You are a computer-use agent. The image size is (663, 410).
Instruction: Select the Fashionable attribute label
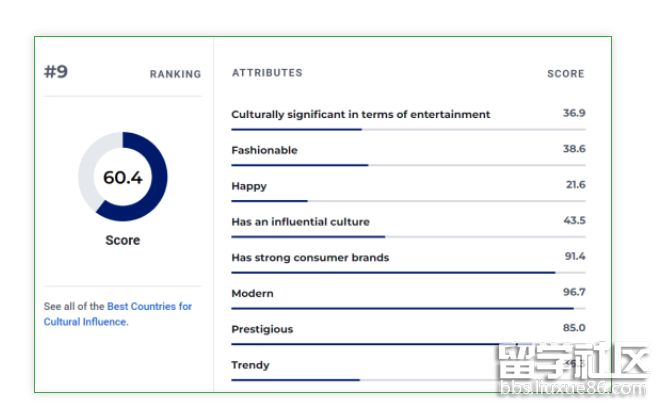(x=264, y=150)
